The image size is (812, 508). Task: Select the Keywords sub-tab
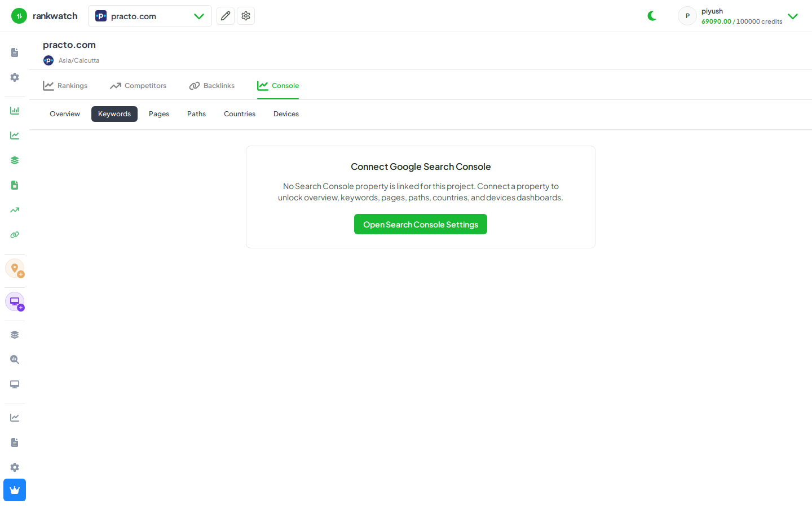[114, 114]
